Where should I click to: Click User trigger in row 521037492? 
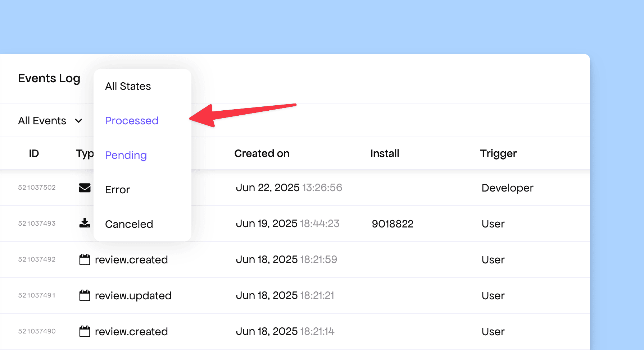(493, 260)
